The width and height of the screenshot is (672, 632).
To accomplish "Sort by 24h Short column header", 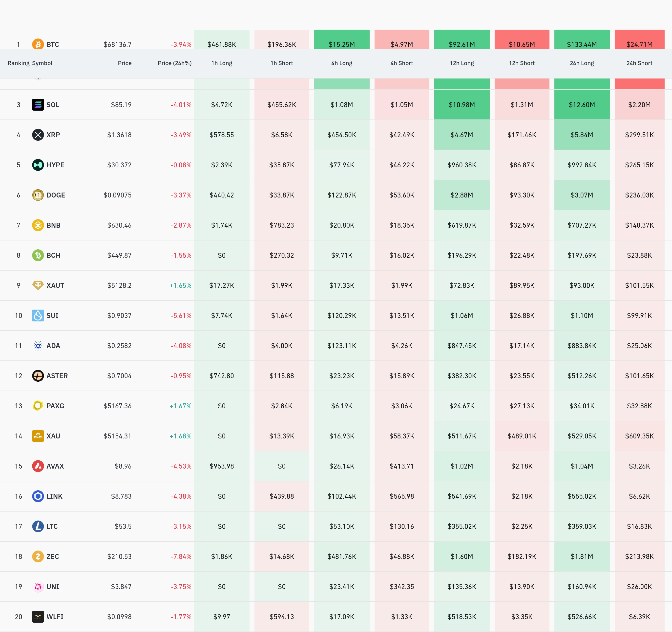I will [x=639, y=63].
